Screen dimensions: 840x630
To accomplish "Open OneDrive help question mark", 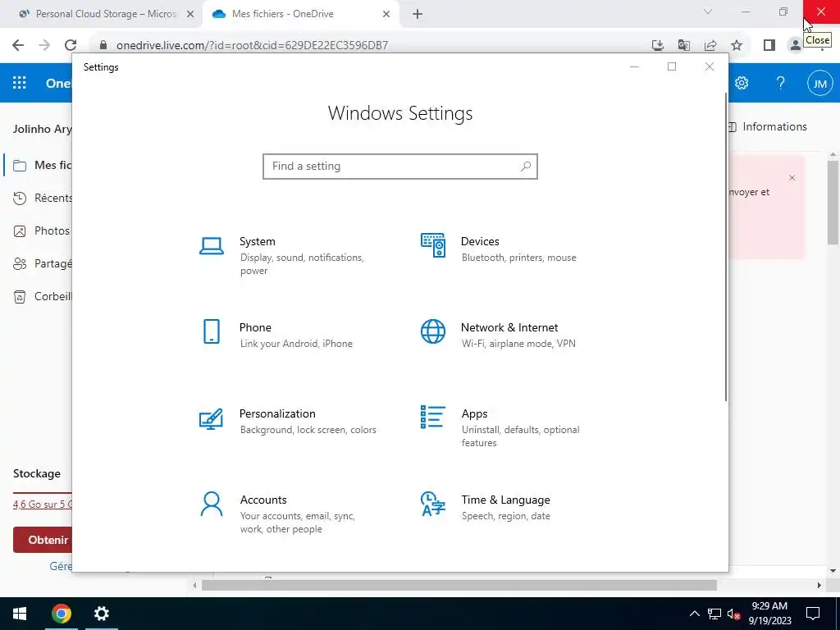I will point(781,83).
